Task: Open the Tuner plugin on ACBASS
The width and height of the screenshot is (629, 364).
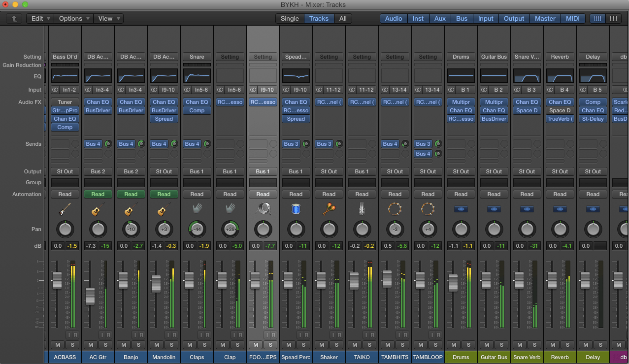Action: 65,102
